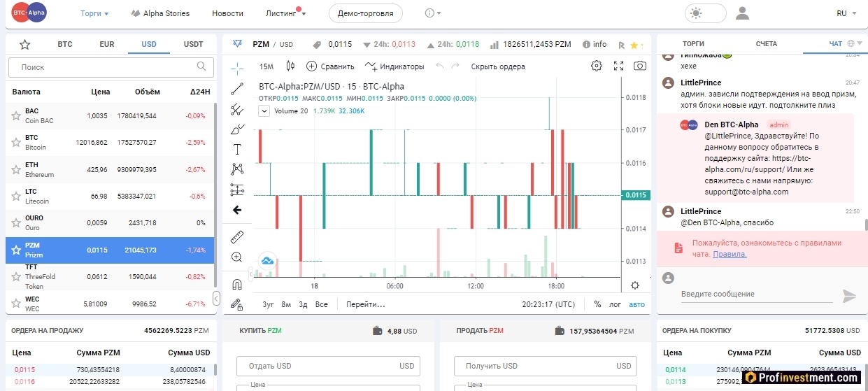Open the Новости news link

coord(228,13)
